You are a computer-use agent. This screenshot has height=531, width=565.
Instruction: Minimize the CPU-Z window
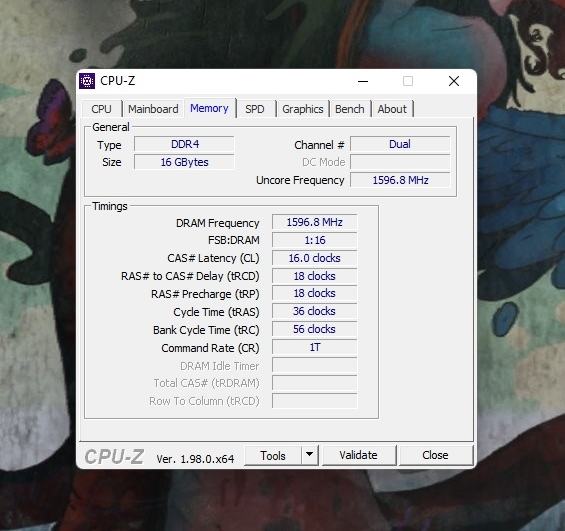tap(363, 81)
